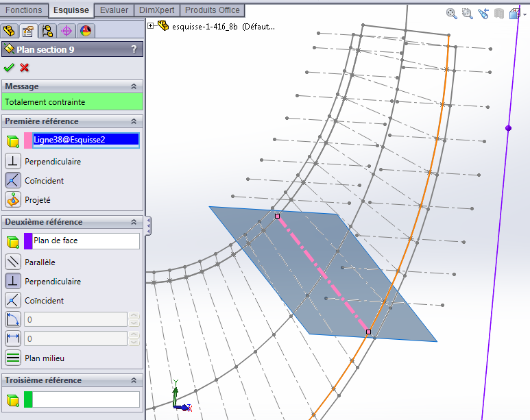This screenshot has width=530, height=420.
Task: Toggle Parallèle for the second reference
Action: (13, 262)
